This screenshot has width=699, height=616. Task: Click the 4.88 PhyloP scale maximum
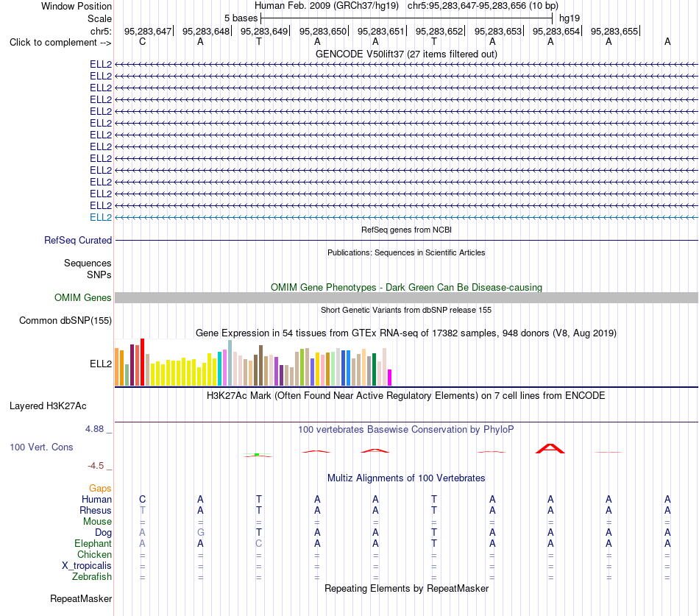[94, 429]
